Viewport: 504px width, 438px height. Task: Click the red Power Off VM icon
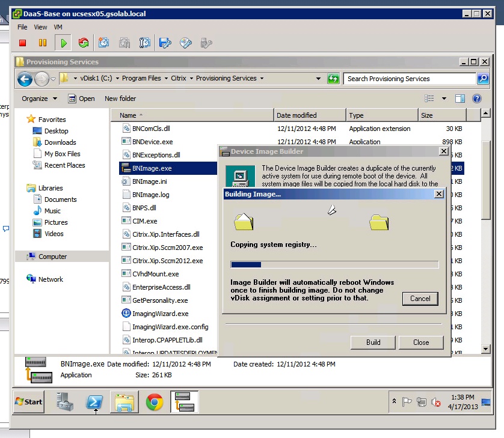click(x=22, y=43)
